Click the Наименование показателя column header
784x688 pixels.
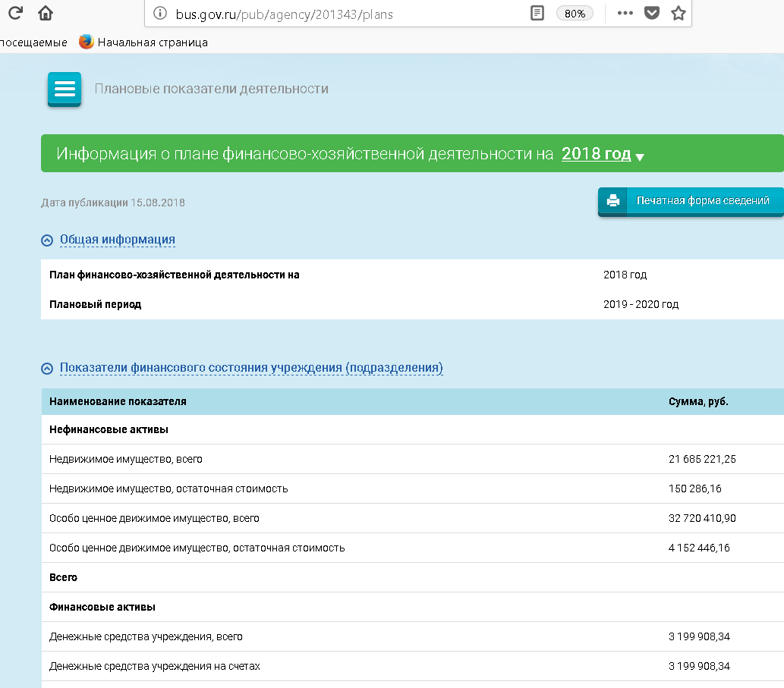(118, 402)
